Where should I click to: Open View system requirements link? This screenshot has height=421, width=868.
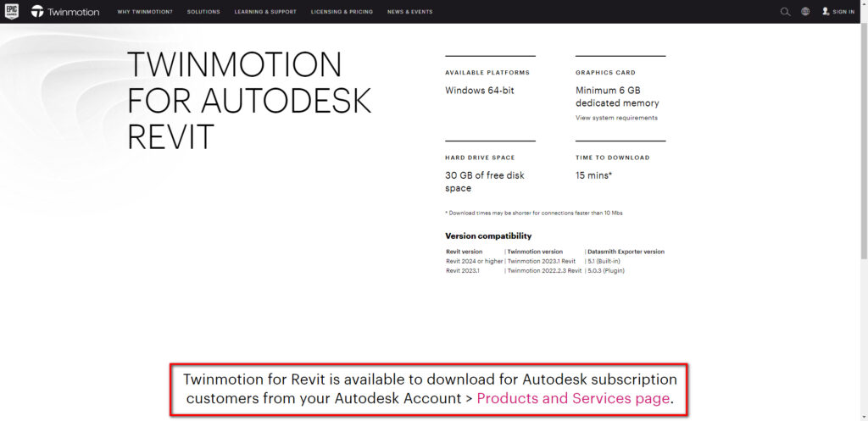[617, 118]
